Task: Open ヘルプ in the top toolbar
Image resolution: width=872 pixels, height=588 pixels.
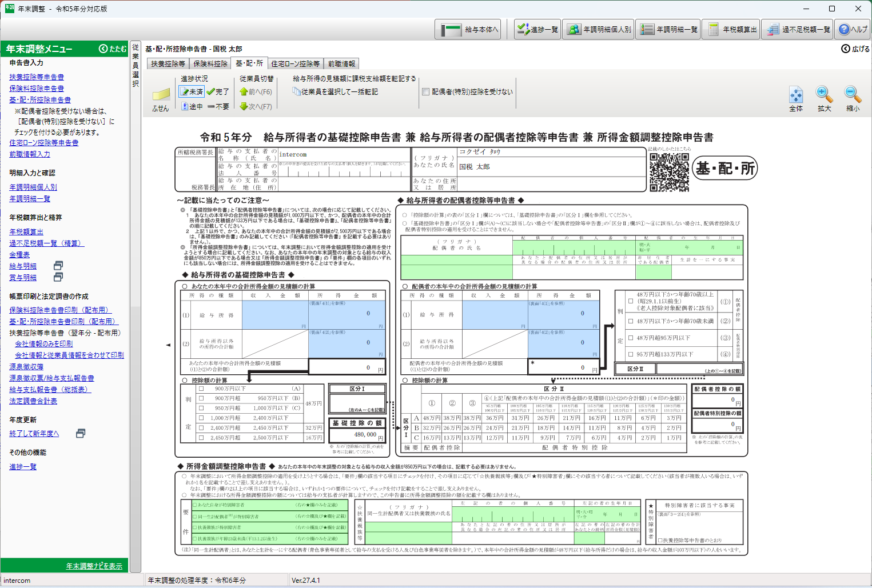Action: tap(853, 29)
